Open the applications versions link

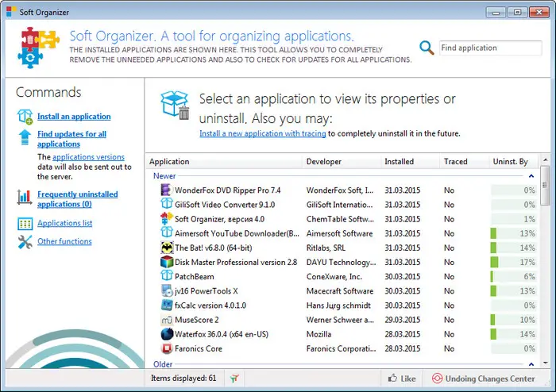[x=88, y=157]
